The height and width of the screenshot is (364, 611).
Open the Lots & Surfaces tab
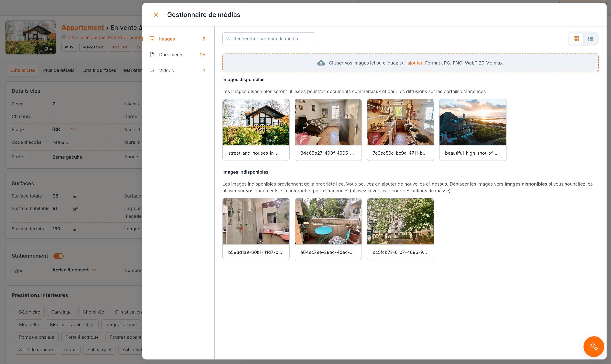tap(99, 70)
